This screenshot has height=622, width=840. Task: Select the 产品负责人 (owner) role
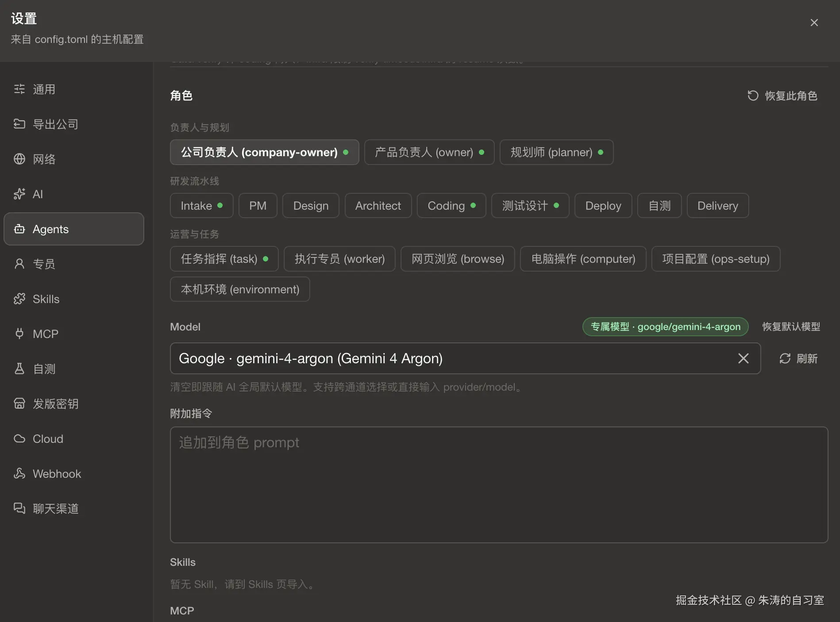pyautogui.click(x=429, y=152)
